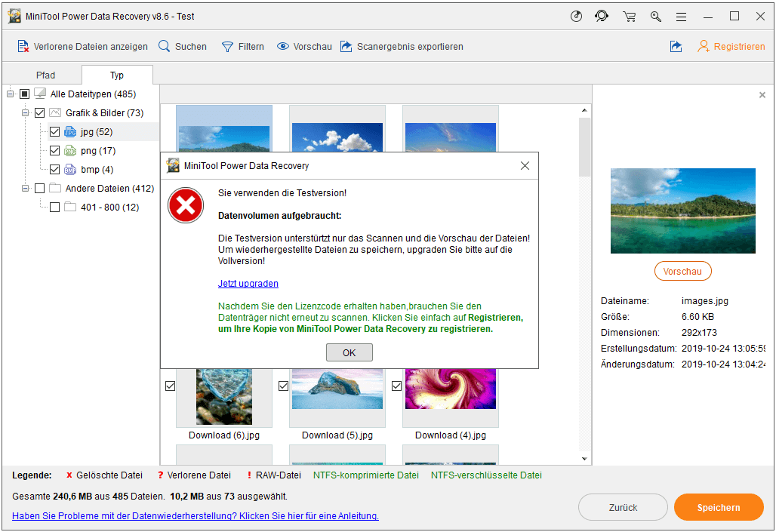The image size is (776, 532).
Task: Close the preview panel with the X
Action: tap(762, 95)
